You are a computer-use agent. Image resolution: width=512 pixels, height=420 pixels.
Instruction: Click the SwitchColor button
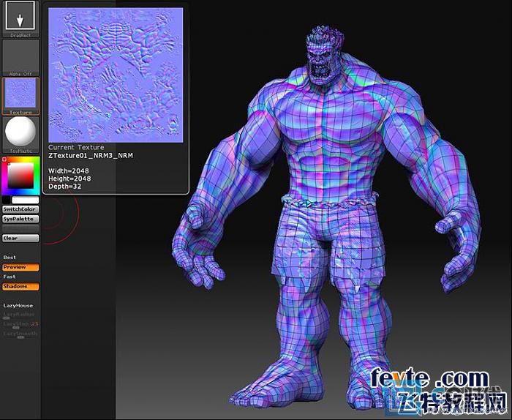tap(20, 209)
